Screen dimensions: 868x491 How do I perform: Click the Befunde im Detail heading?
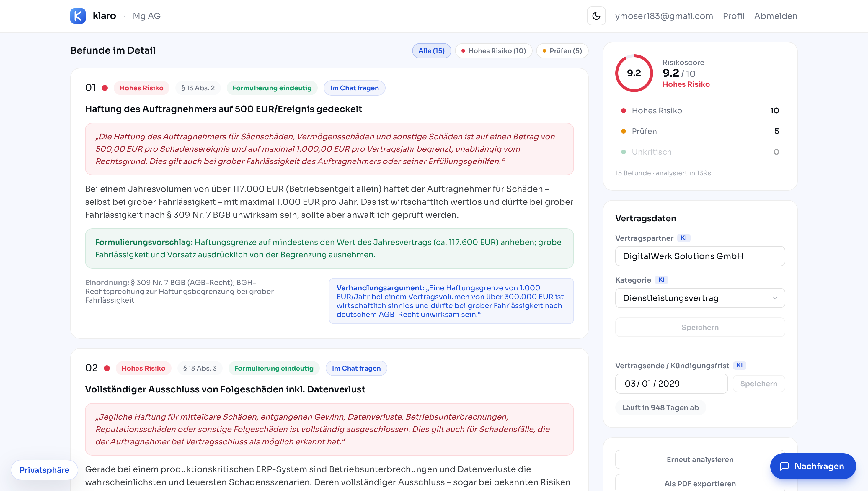tap(113, 50)
